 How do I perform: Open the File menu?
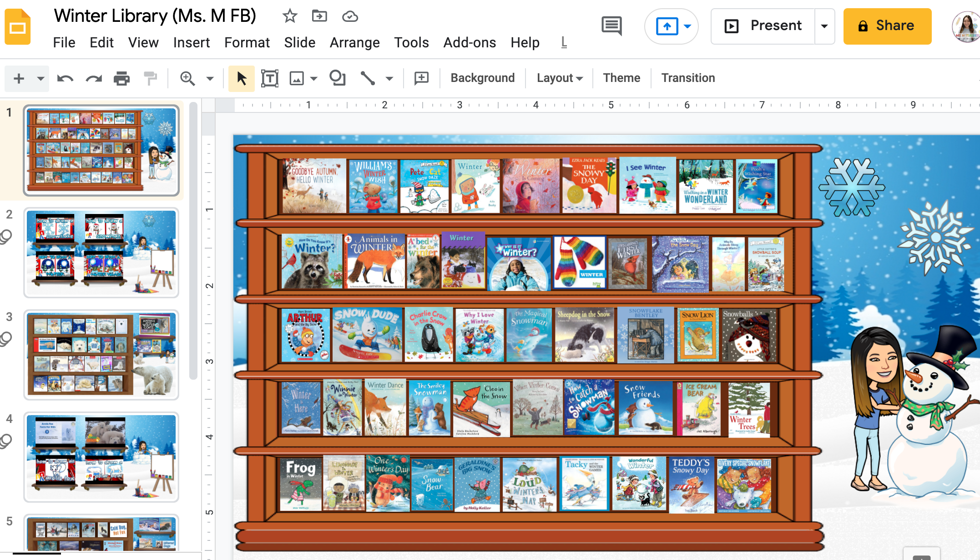tap(64, 43)
